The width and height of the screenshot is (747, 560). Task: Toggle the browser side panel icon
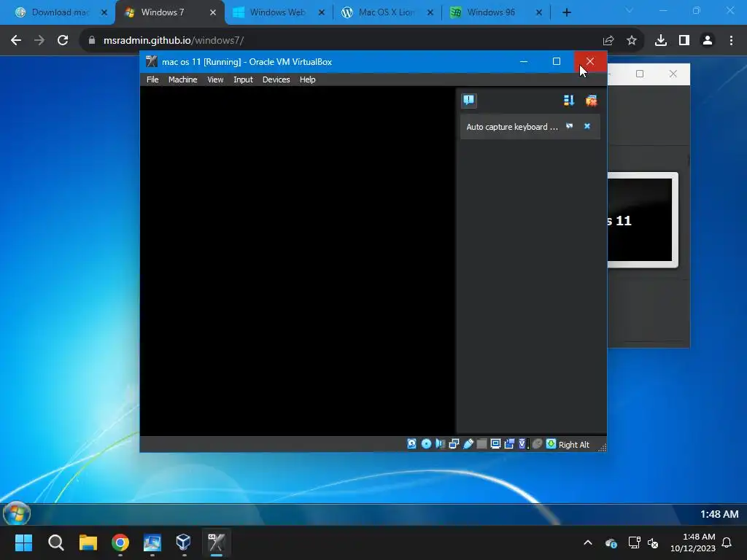(684, 41)
